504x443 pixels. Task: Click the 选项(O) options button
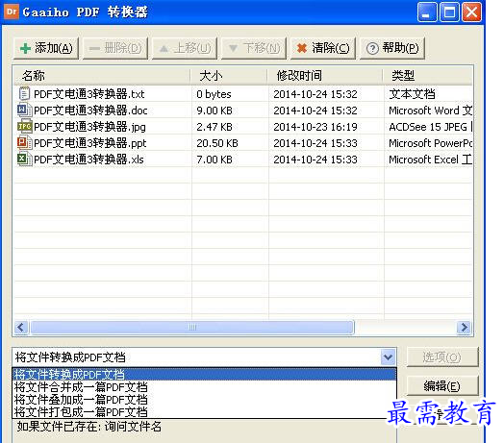[x=442, y=357]
